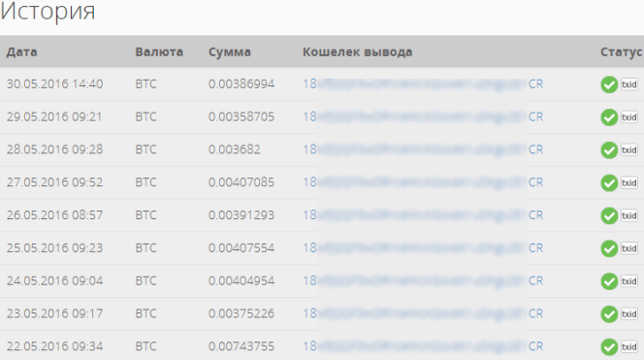Select the amount 0.00386994
644x360 pixels.
241,83
